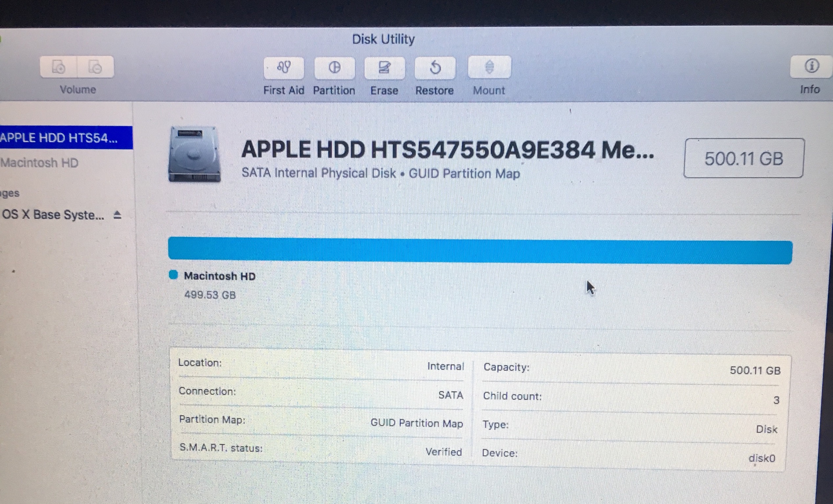Click the Partition toolbar label
833x504 pixels.
pos(334,91)
